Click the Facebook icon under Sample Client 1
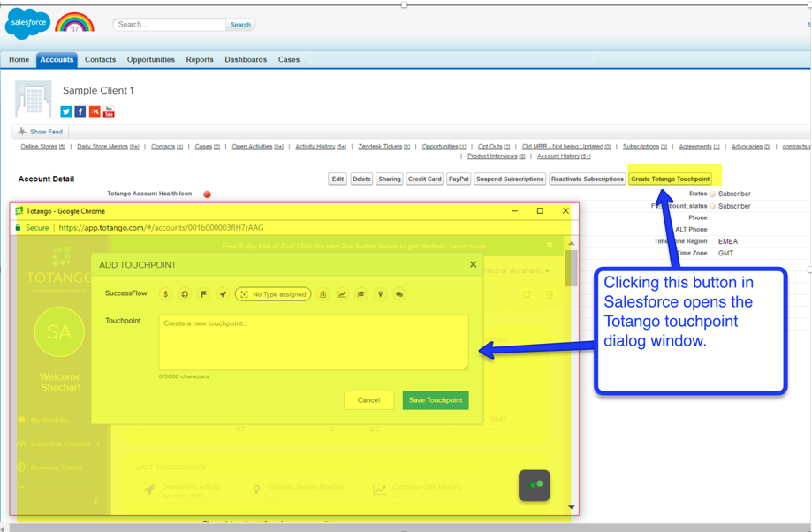Viewport: 812px width, 532px height. pyautogui.click(x=80, y=111)
